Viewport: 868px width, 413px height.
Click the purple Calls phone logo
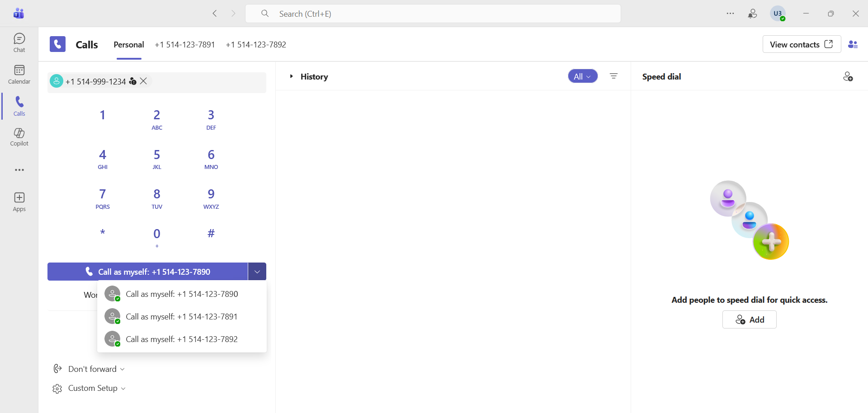click(57, 44)
